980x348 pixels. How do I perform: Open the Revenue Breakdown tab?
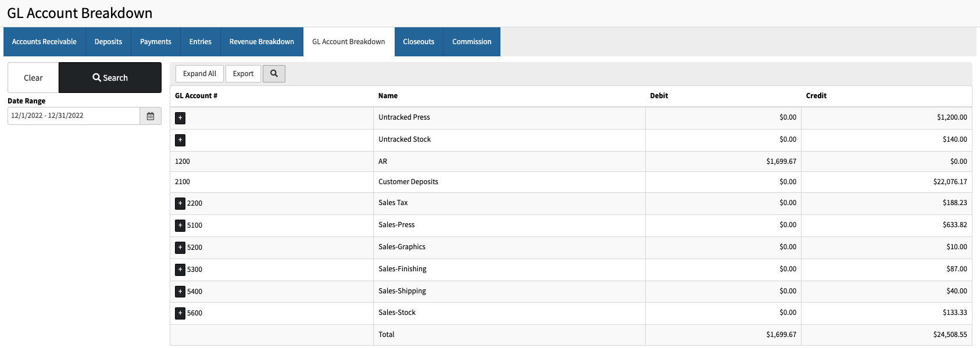(x=262, y=42)
